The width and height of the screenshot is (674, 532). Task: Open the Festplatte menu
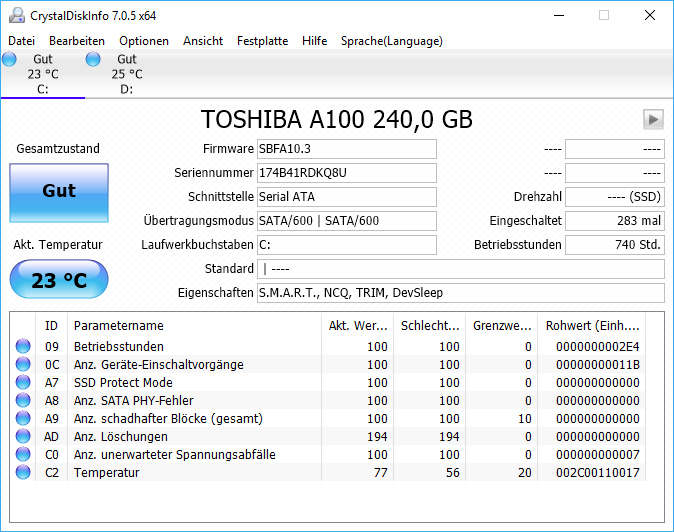[x=262, y=41]
